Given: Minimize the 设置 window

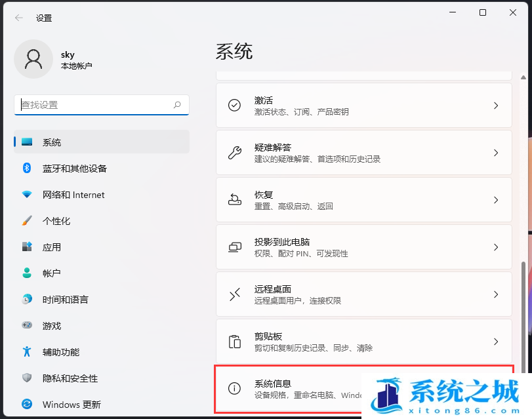Looking at the screenshot, I should 452,12.
